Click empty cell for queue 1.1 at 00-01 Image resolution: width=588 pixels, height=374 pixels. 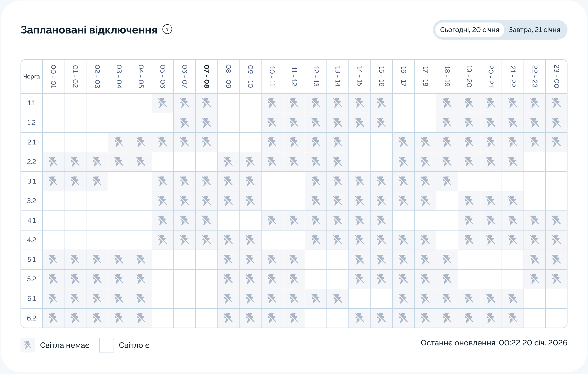(53, 103)
